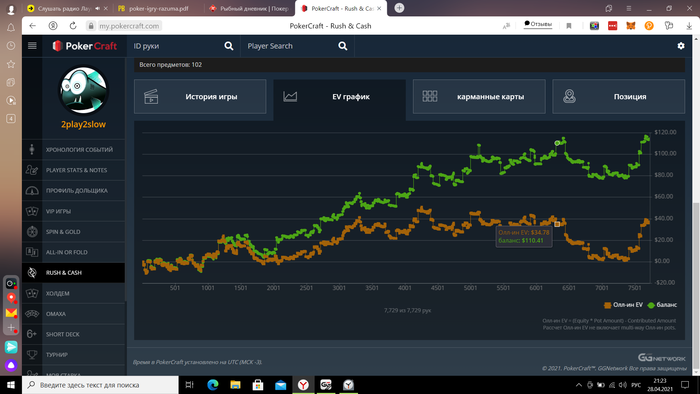
Task: Launch Microsoft Edge from taskbar
Action: (x=212, y=385)
